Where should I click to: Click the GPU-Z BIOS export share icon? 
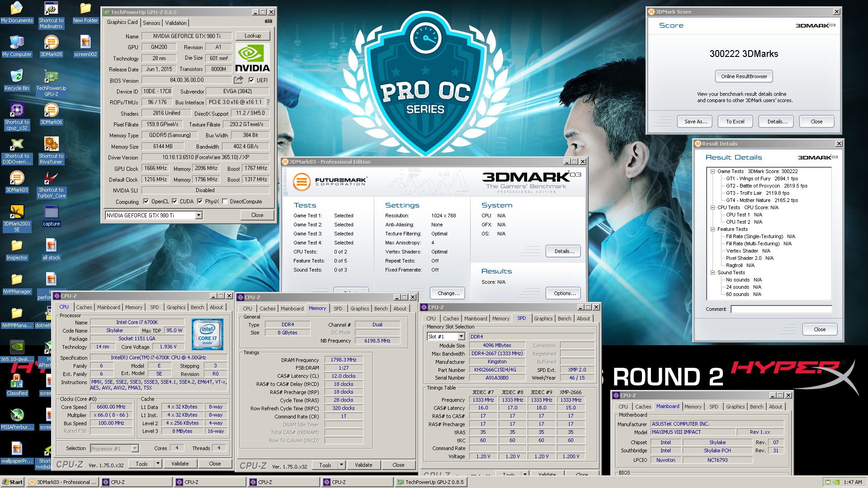(x=238, y=80)
